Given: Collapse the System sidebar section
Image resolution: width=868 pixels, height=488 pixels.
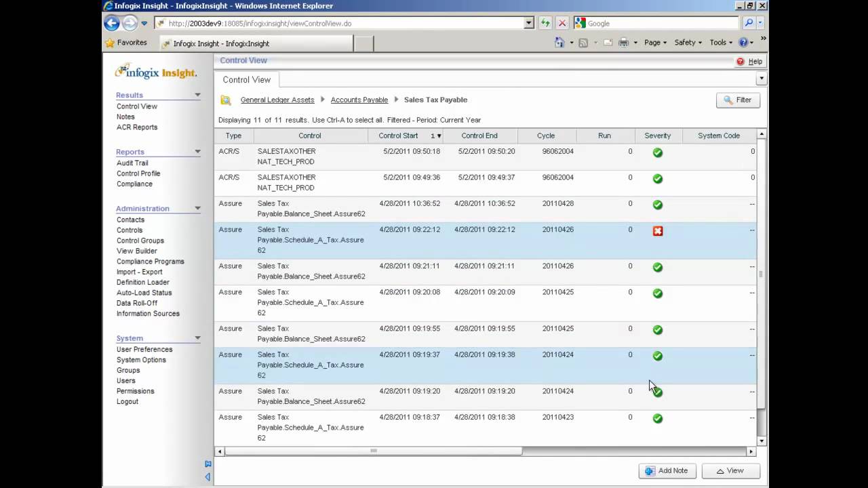Looking at the screenshot, I should [x=197, y=338].
